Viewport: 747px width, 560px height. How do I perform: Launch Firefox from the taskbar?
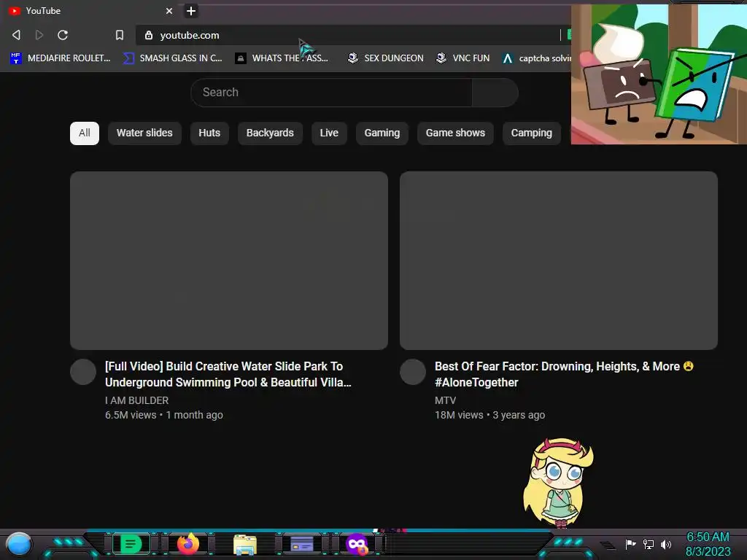tap(188, 544)
